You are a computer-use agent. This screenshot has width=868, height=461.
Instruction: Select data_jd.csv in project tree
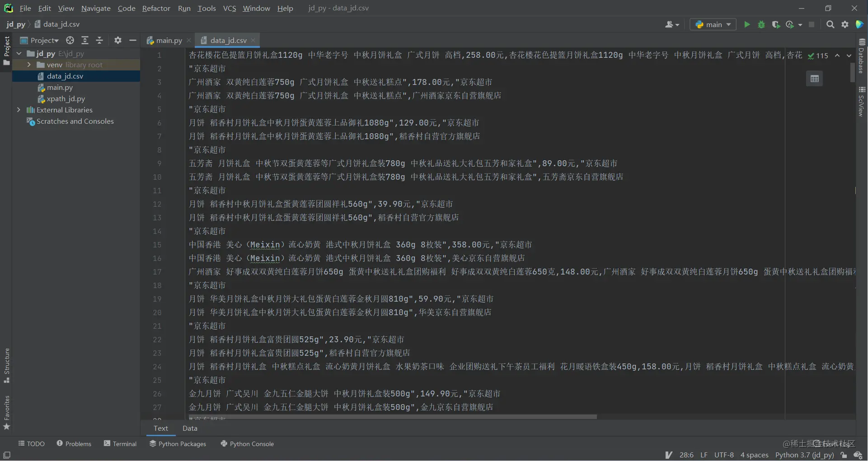click(65, 76)
